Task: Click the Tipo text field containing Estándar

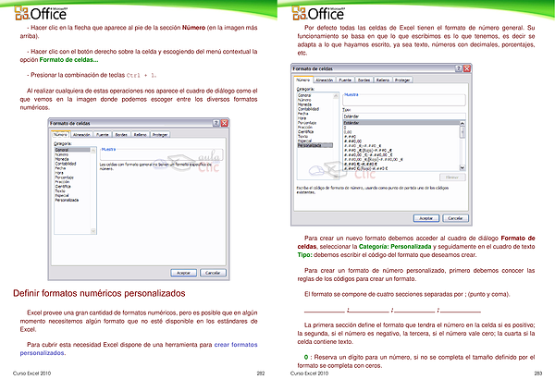Action: (404, 116)
